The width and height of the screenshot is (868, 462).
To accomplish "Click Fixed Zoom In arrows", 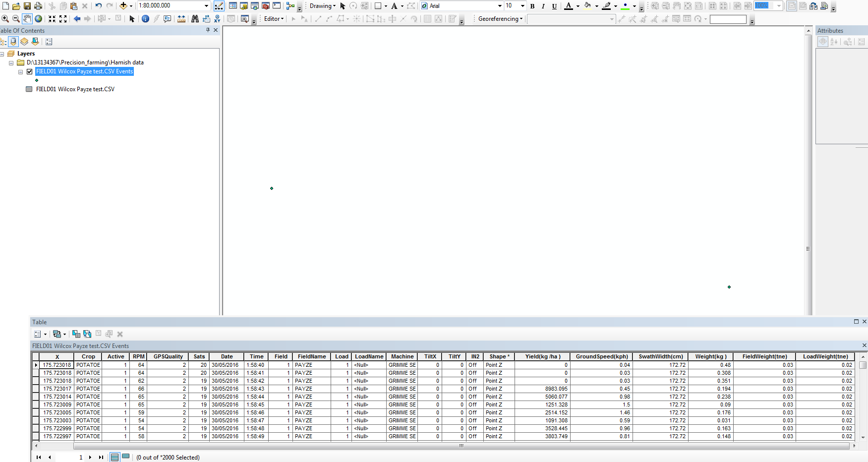I will click(x=52, y=19).
